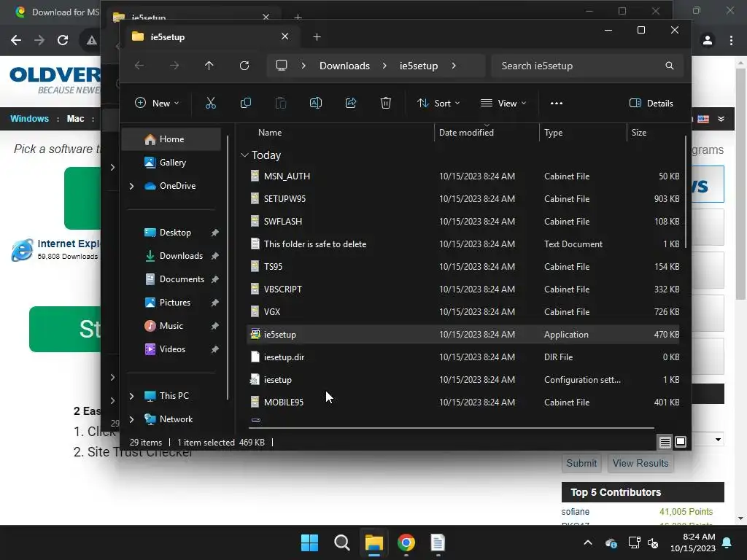Switch to large thumbnails view icon in status bar

[681, 443]
